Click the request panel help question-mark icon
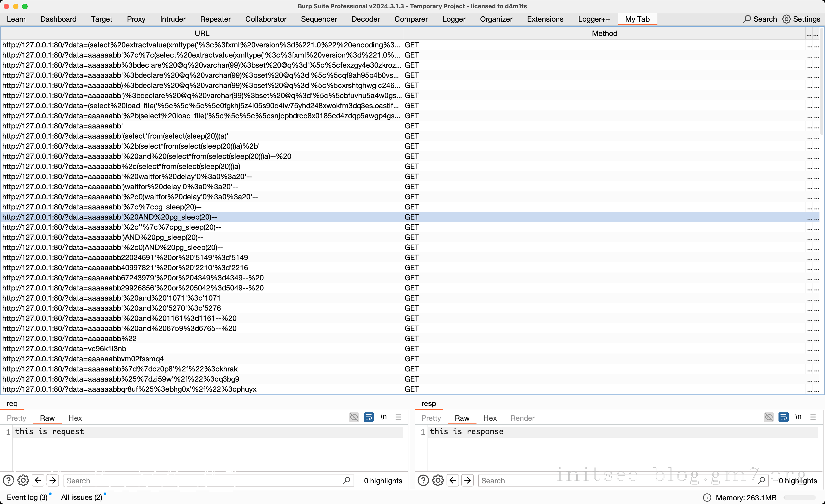The image size is (825, 504). click(x=8, y=481)
